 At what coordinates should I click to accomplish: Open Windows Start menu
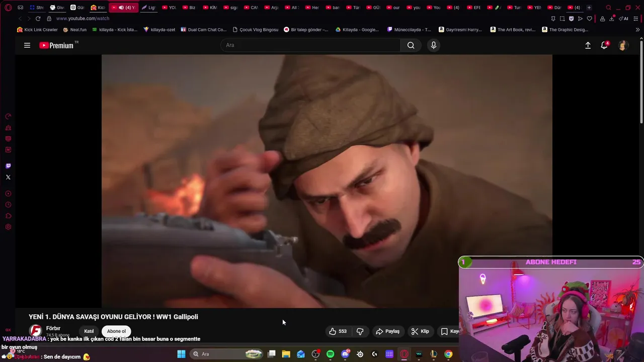181,354
